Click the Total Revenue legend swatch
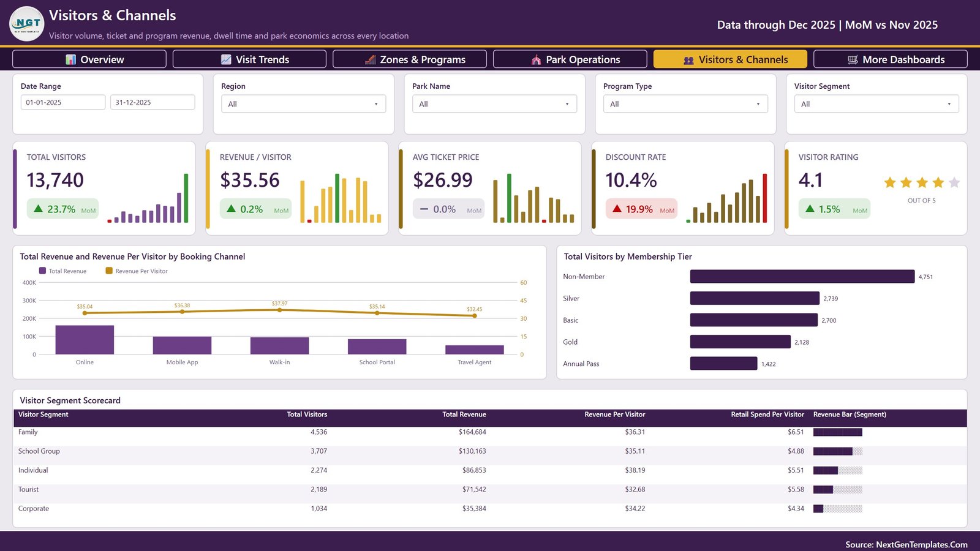Viewport: 980px width, 551px height. click(42, 271)
